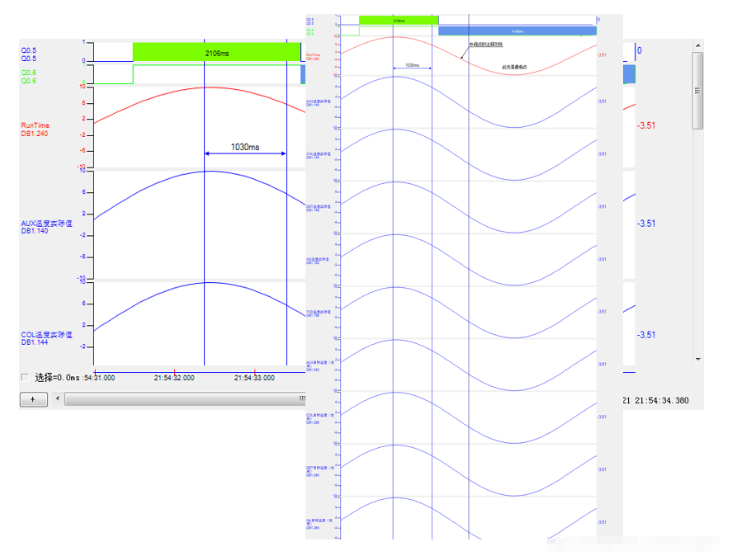Viewport: 756px width, 556px height.
Task: Click the vertical scrollbar's down arrow
Action: (x=697, y=360)
